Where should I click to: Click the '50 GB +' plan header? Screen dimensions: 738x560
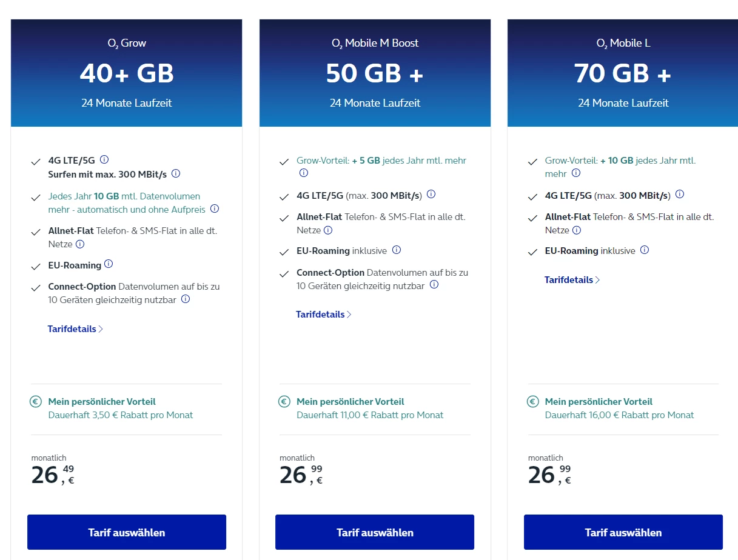tap(375, 74)
